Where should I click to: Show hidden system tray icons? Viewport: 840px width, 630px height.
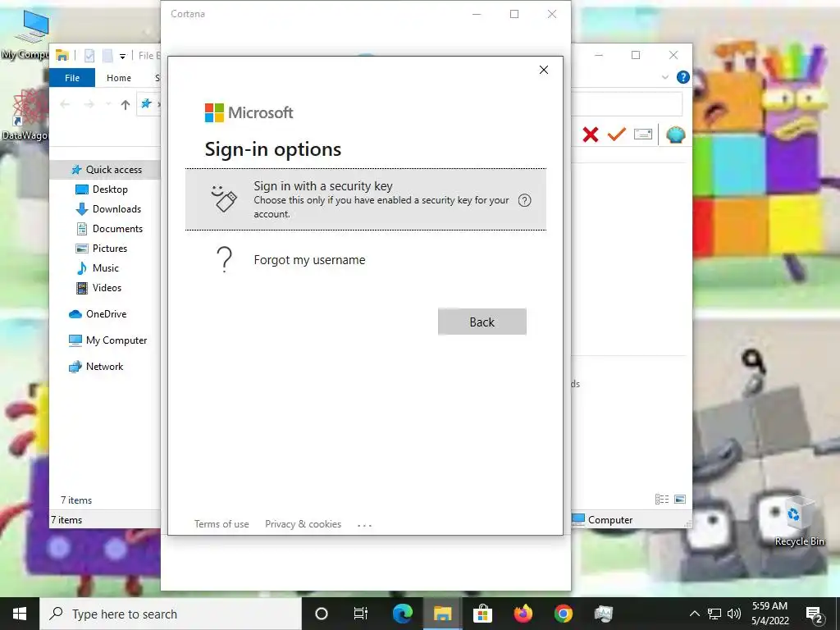point(694,614)
